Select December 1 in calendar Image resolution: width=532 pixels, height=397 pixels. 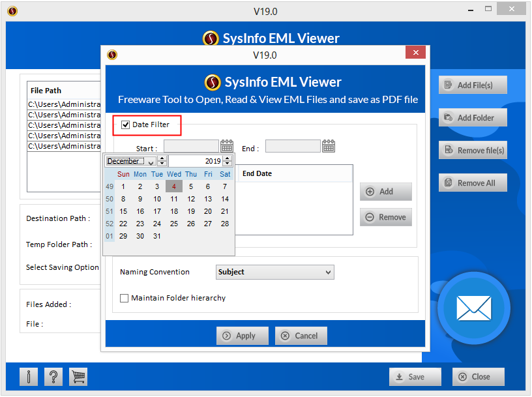(x=123, y=186)
